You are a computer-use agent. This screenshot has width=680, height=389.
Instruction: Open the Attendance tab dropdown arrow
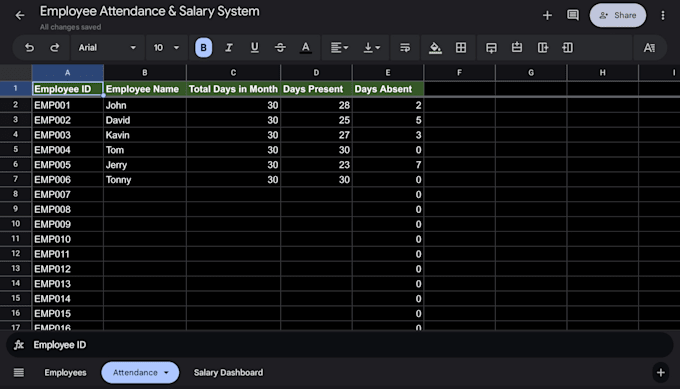pyautogui.click(x=166, y=373)
